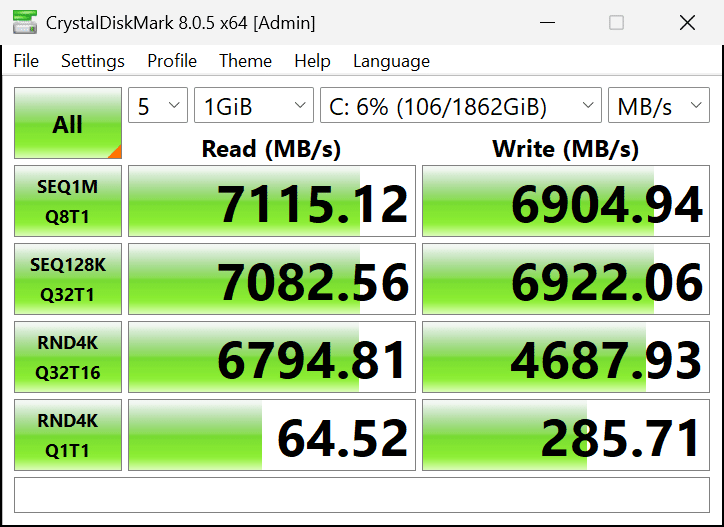This screenshot has width=724, height=527.
Task: Open the Help menu
Action: tap(312, 61)
